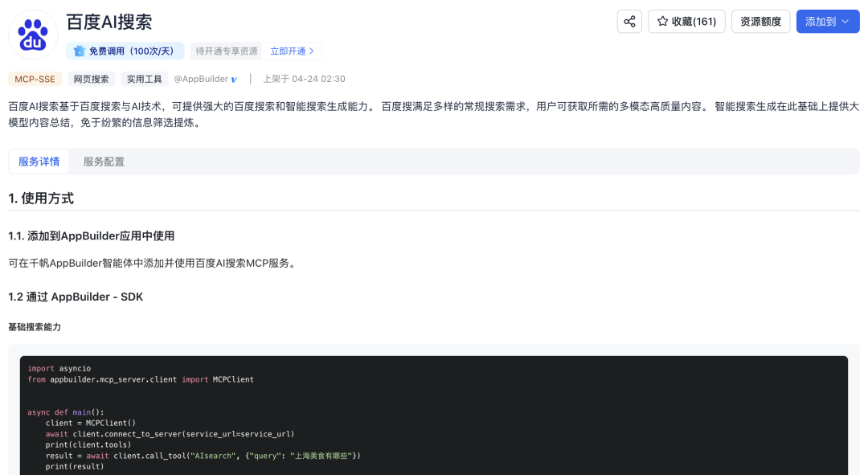
Task: Click the share icon button
Action: [x=629, y=22]
